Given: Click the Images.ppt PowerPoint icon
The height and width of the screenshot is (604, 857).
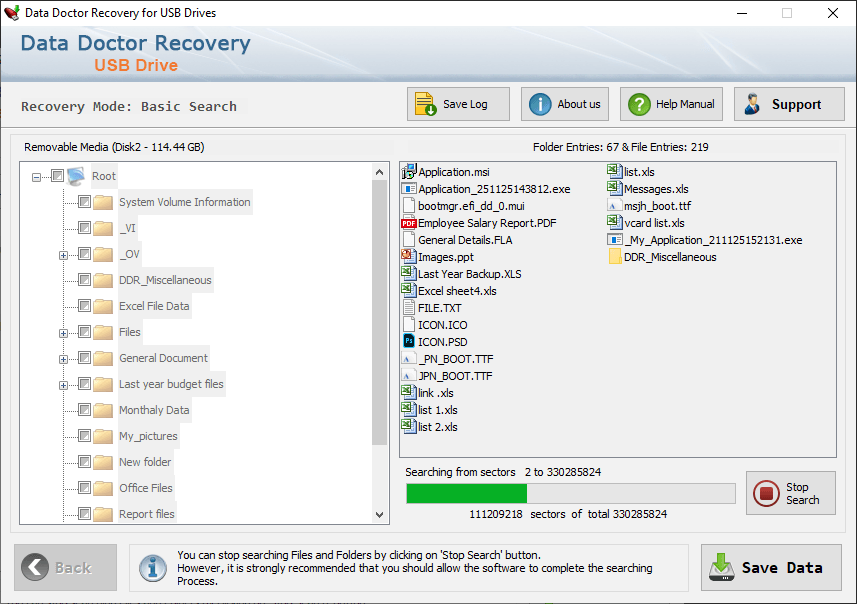Looking at the screenshot, I should point(408,256).
